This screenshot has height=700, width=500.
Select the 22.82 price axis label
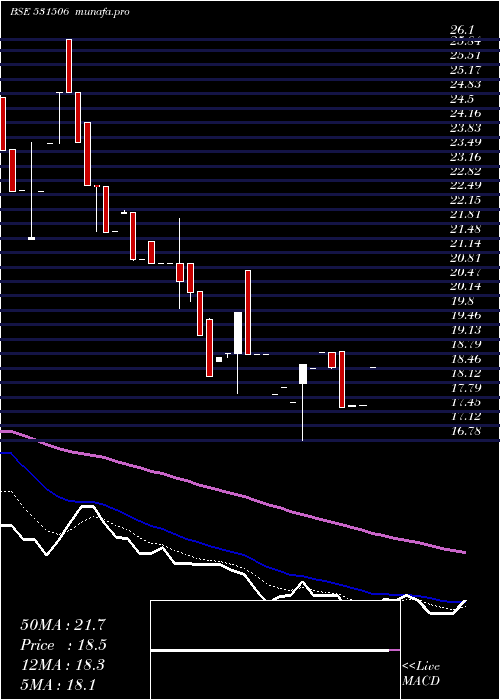tap(466, 171)
